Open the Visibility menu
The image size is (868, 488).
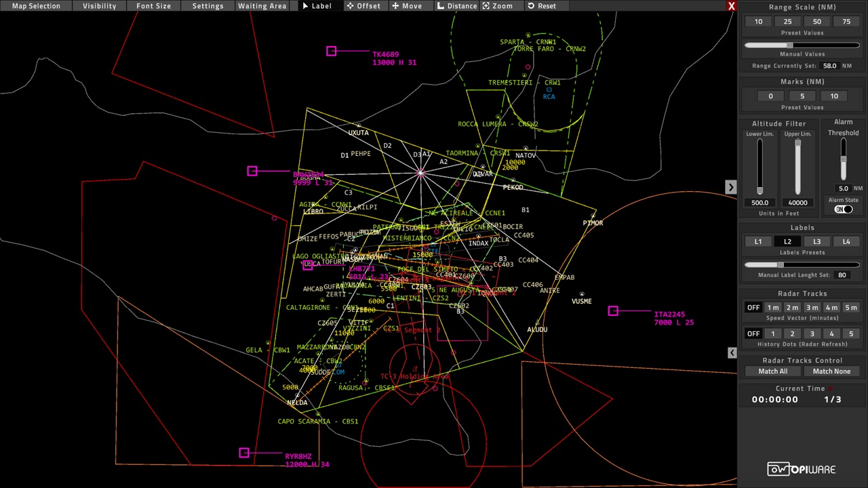coord(99,6)
